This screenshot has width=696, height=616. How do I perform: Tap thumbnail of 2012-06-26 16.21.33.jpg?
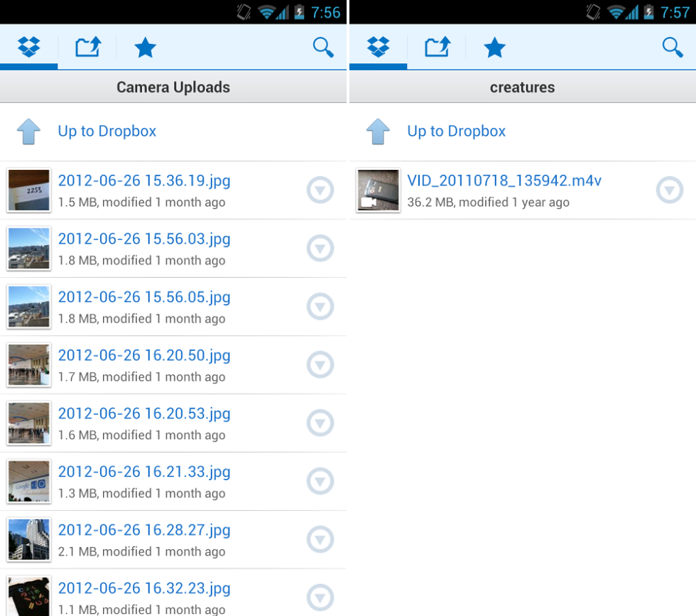coord(28,482)
